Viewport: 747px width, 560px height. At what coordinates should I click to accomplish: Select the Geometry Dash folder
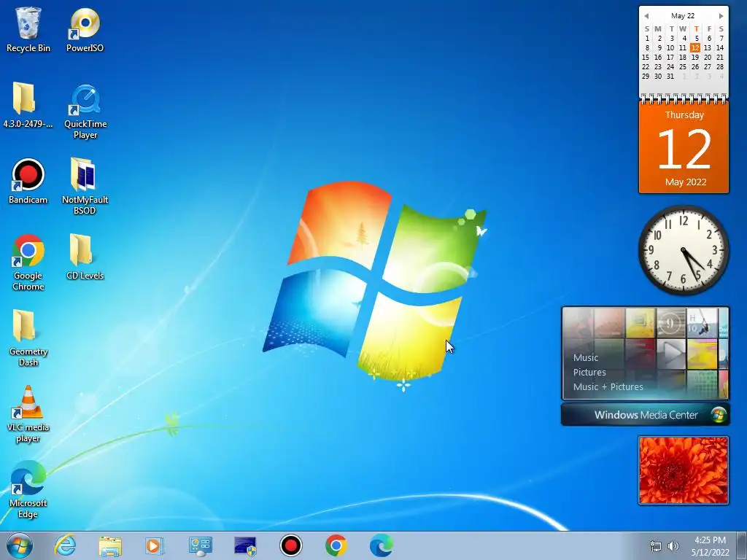[28, 337]
